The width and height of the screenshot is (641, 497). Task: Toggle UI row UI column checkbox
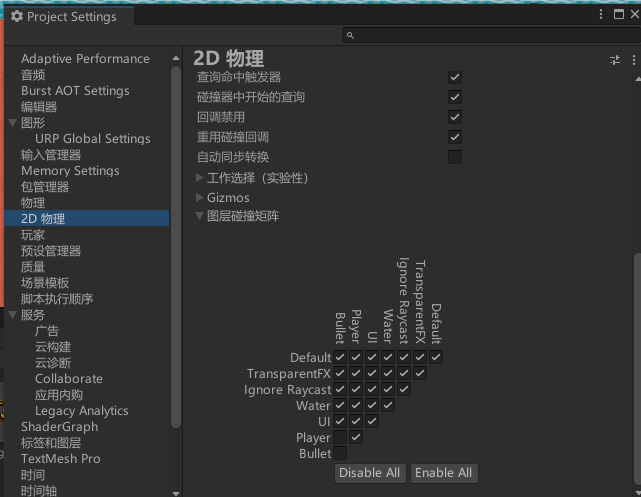pyautogui.click(x=372, y=421)
